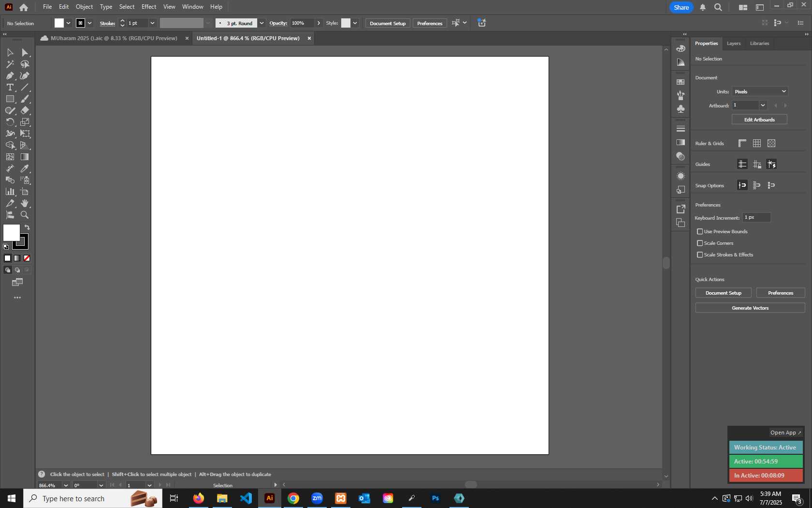Select the Hand tool
Image resolution: width=812 pixels, height=508 pixels.
click(25, 203)
